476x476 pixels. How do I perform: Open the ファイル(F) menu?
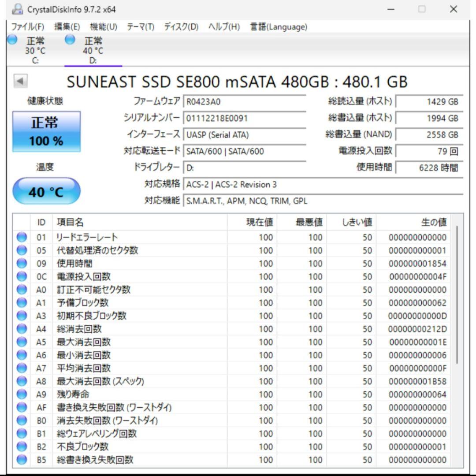point(27,27)
